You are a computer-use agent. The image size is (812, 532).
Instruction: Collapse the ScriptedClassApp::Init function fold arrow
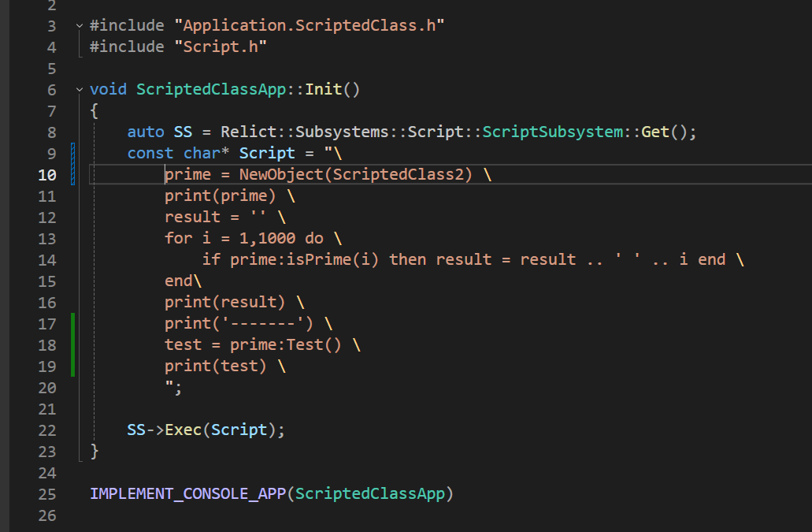[x=79, y=90]
